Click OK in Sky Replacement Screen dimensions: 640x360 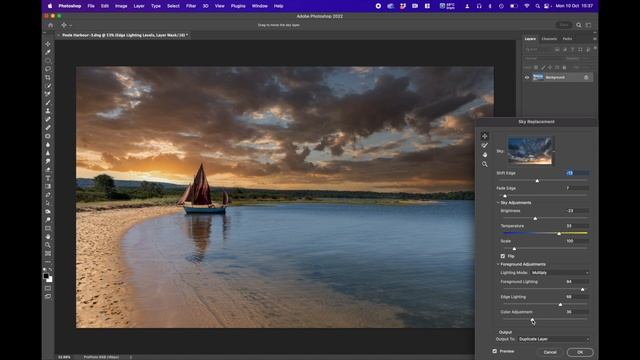(580, 352)
